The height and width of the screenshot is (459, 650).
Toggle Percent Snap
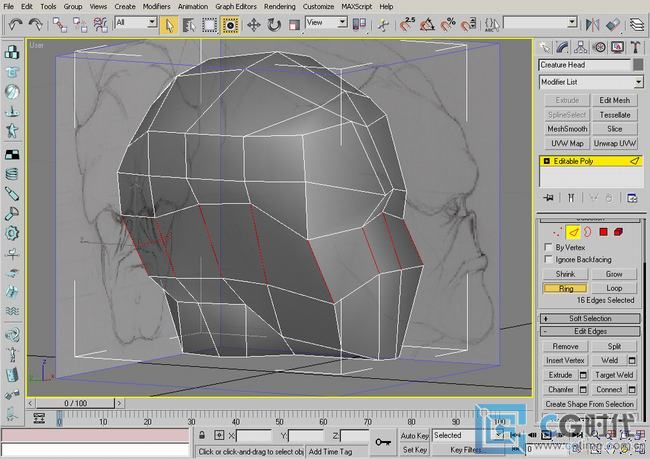tap(448, 25)
